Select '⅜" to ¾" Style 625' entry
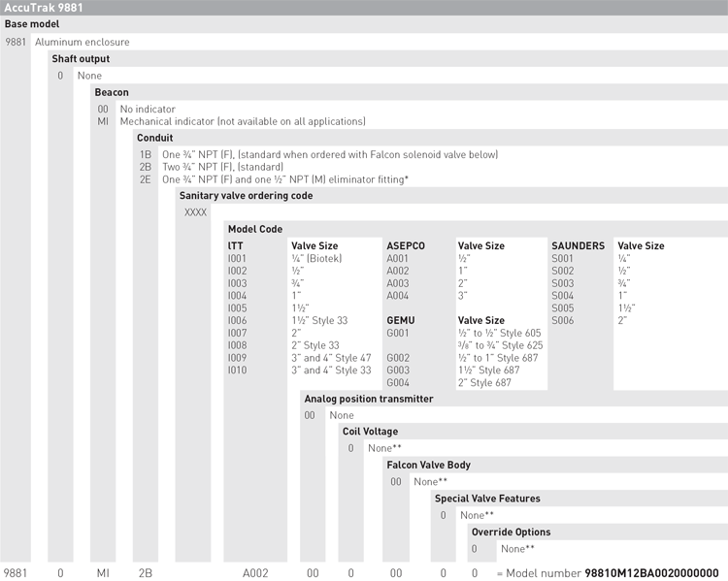 click(x=501, y=345)
